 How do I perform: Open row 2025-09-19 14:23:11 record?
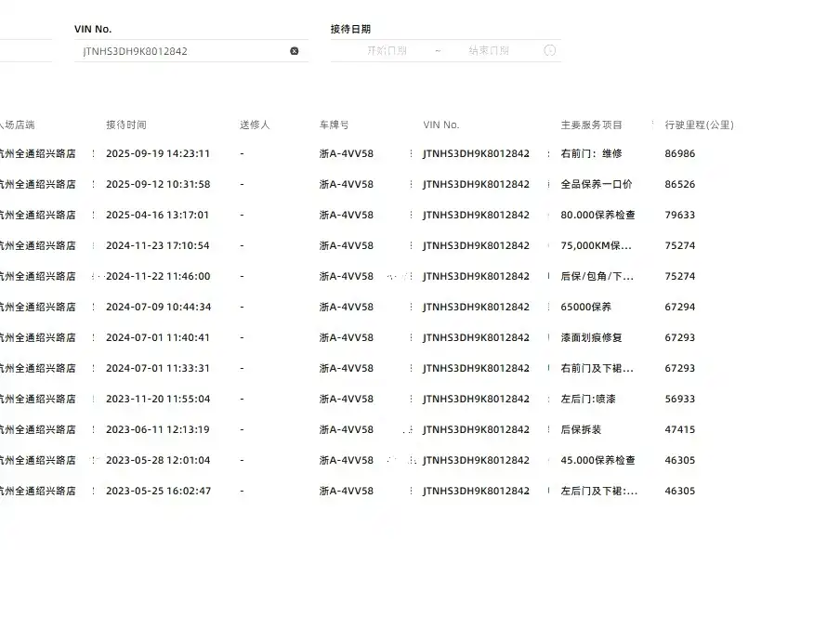click(158, 153)
